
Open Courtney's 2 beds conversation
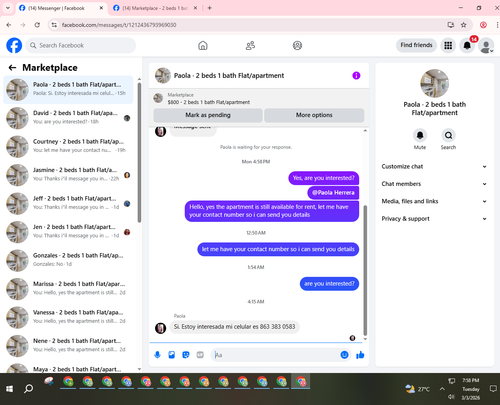coord(68,146)
